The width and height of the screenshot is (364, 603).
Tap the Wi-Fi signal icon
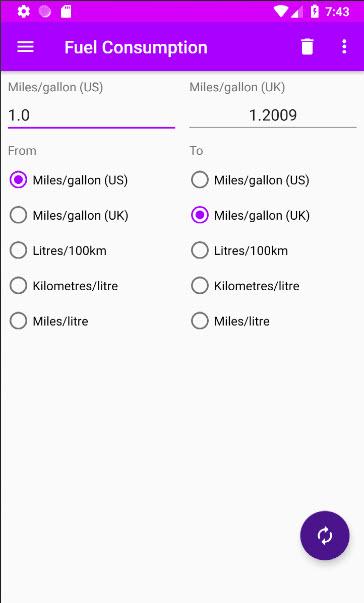(x=281, y=12)
